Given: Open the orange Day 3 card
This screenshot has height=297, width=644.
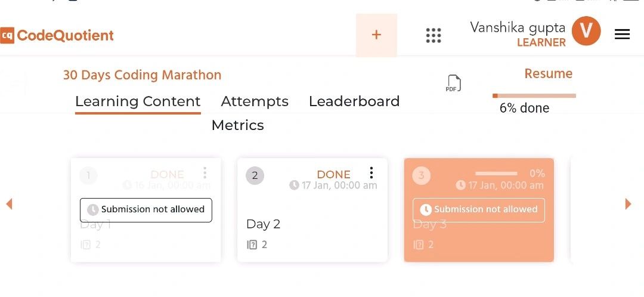Looking at the screenshot, I should tap(479, 210).
